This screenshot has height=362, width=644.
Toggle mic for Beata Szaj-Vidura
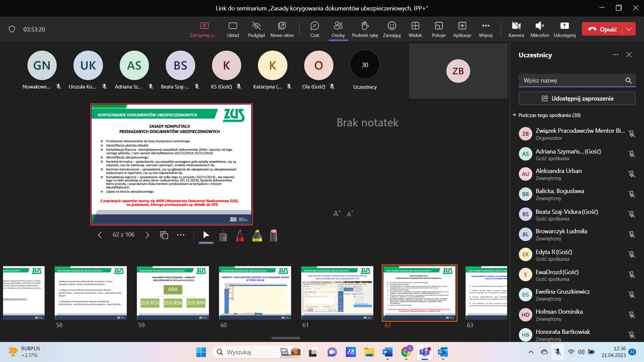pyautogui.click(x=632, y=214)
